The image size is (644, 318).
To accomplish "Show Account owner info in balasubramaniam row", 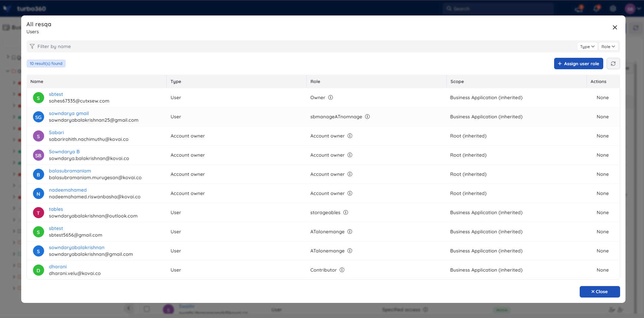I will [350, 174].
